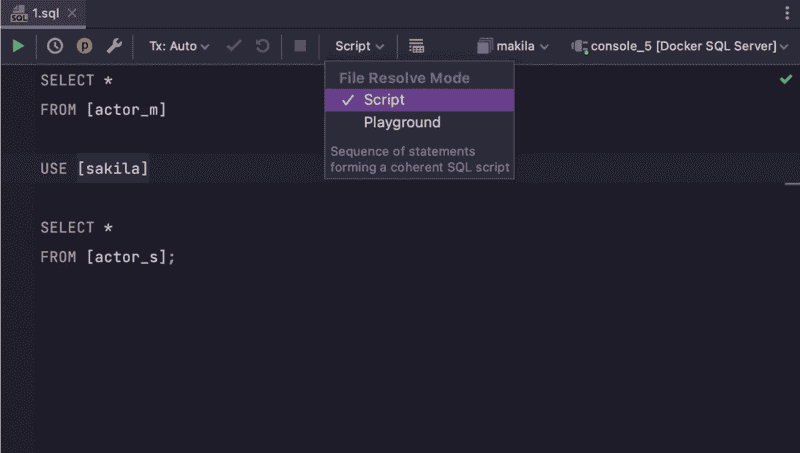Click the first SELECT keyword in the editor

67,81
